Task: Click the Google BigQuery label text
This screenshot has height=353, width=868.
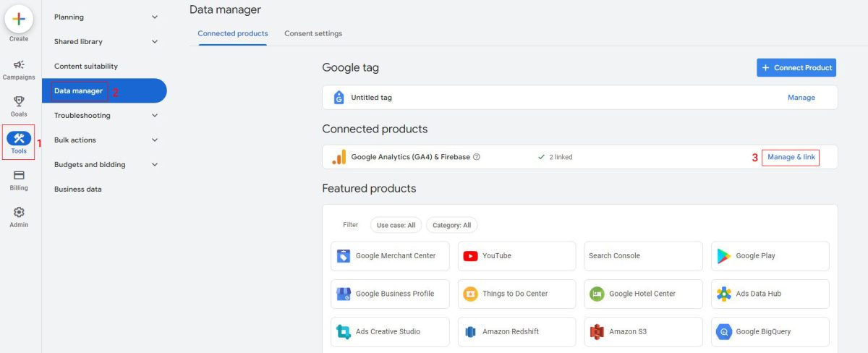Action: tap(763, 332)
